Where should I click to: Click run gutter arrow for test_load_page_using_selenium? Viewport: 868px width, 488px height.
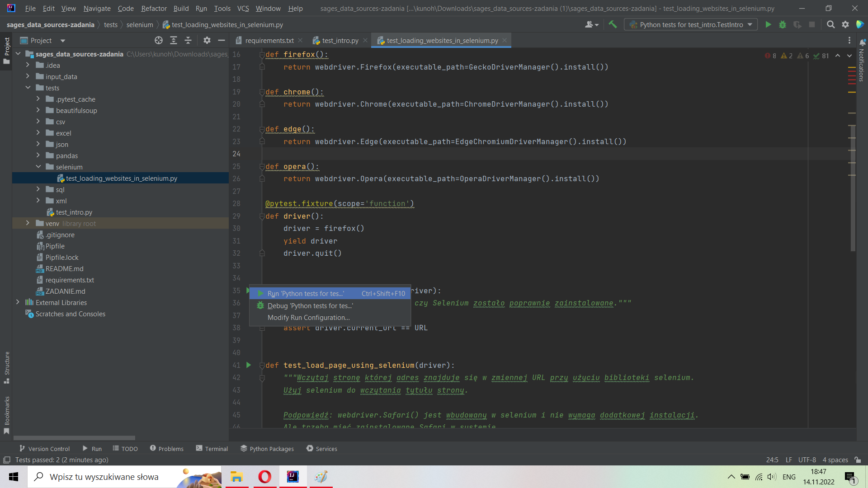[x=249, y=365]
